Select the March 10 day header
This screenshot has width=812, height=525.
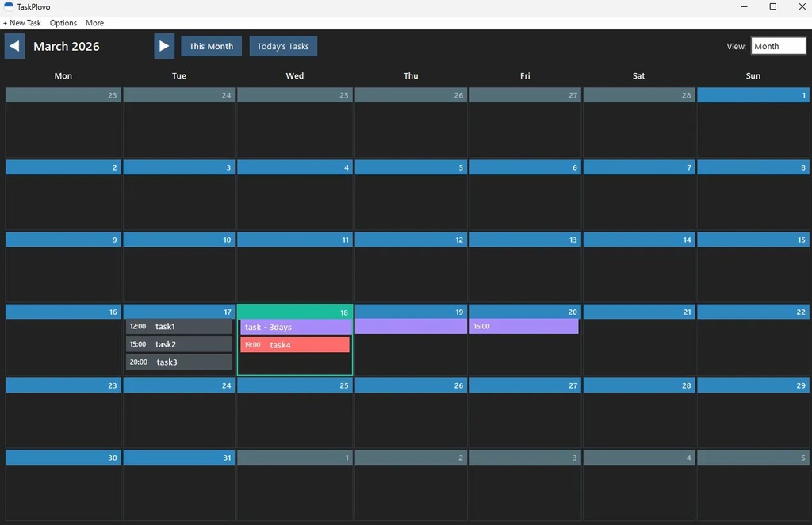pyautogui.click(x=178, y=240)
